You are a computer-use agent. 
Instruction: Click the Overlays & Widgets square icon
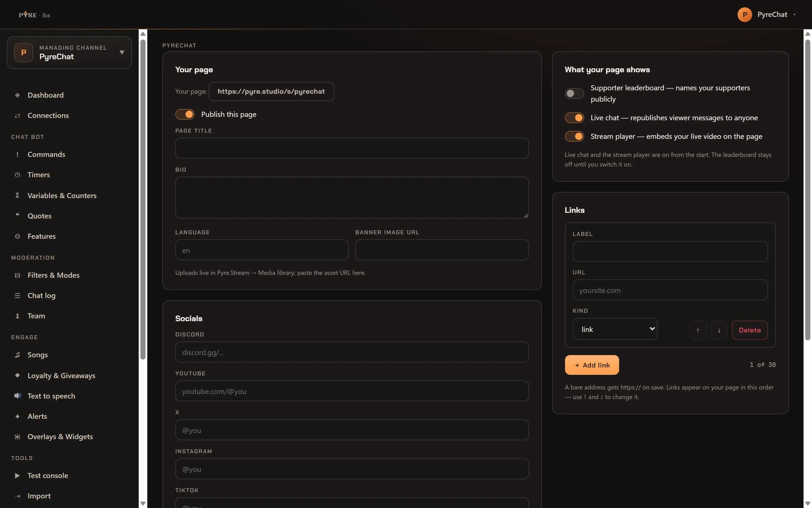click(17, 437)
